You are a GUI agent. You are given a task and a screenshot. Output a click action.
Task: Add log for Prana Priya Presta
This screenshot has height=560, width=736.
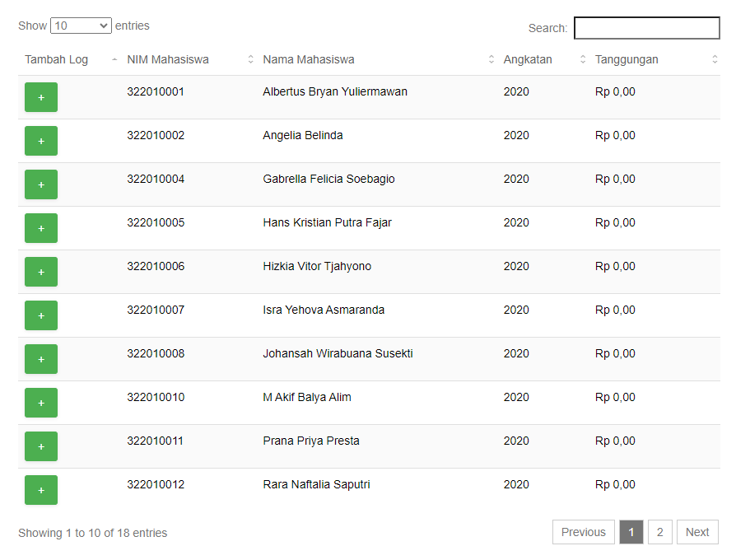(41, 446)
